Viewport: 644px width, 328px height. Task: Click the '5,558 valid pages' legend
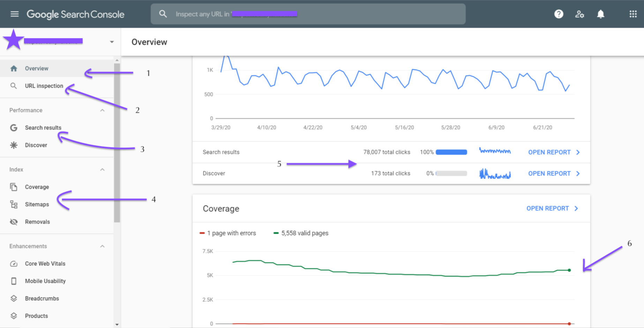click(301, 233)
